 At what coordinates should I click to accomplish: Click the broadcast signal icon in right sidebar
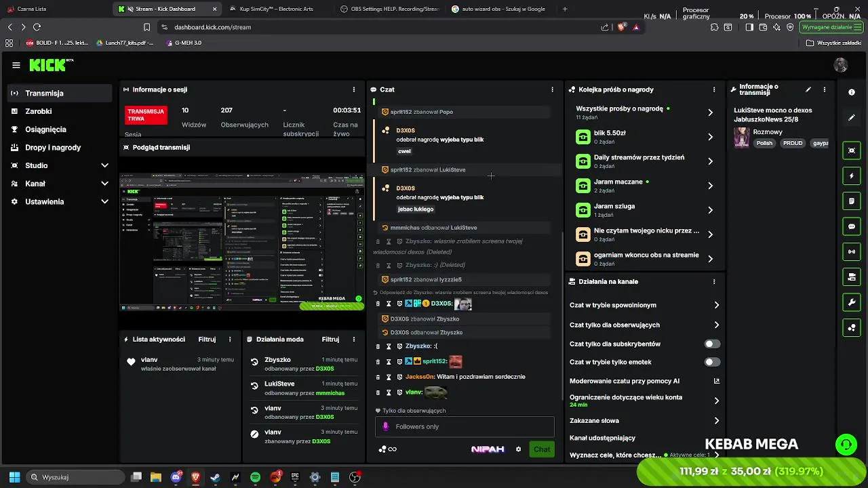pos(852,251)
